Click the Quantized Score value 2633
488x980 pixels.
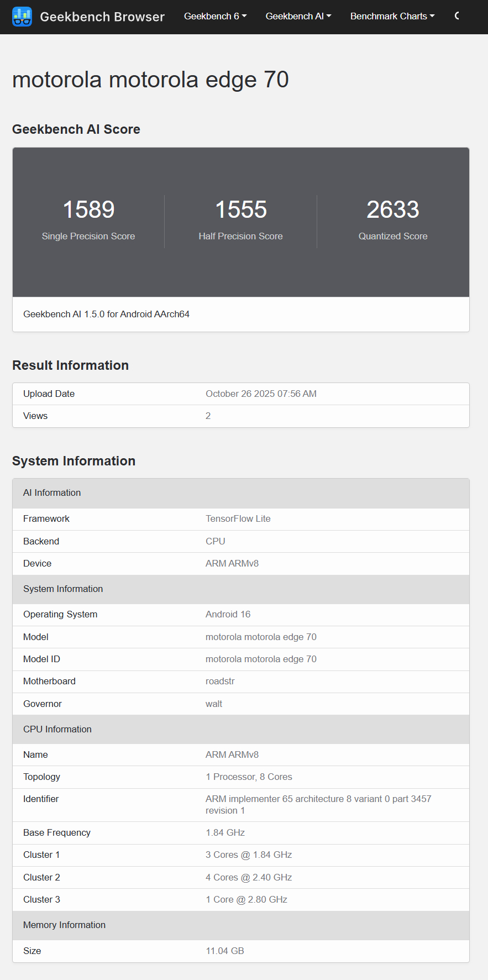(x=393, y=209)
